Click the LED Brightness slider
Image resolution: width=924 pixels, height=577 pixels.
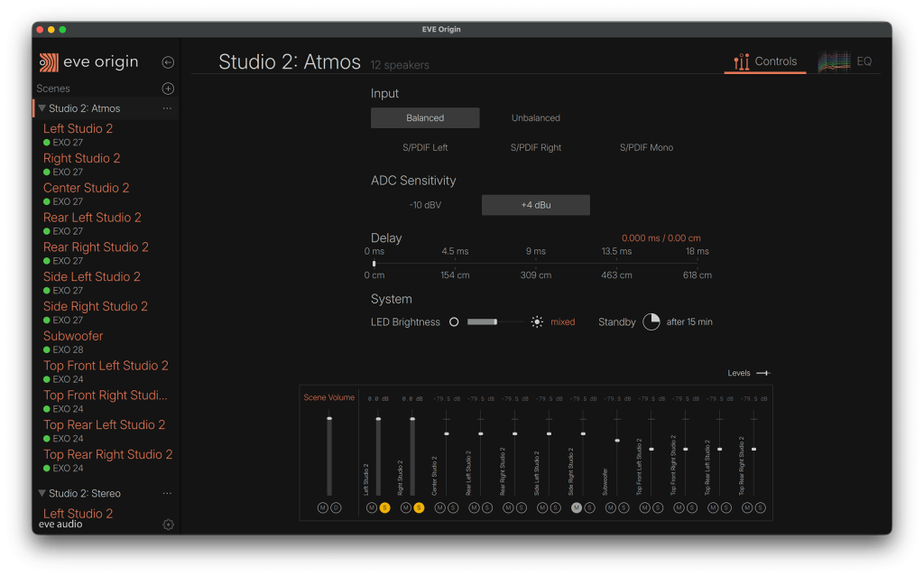[494, 322]
